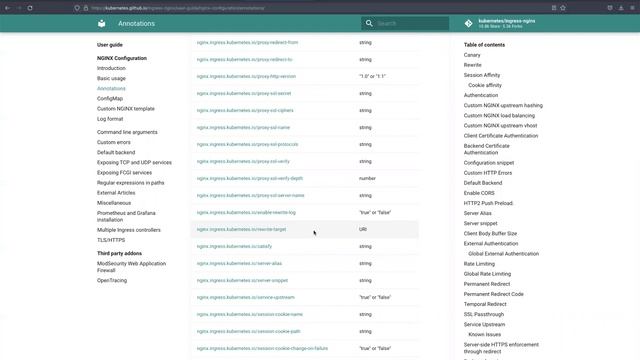640x360 pixels.
Task: Jump to SSL Passthrough section
Action: 484,314
